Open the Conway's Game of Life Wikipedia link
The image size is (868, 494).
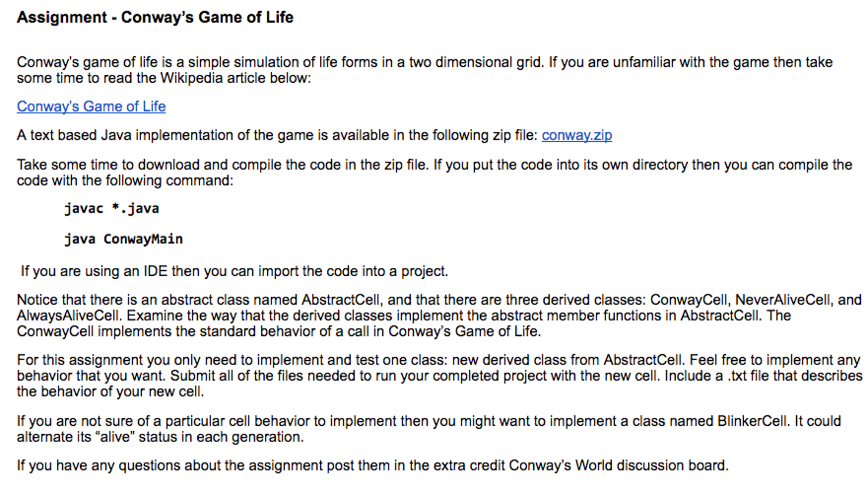[91, 106]
